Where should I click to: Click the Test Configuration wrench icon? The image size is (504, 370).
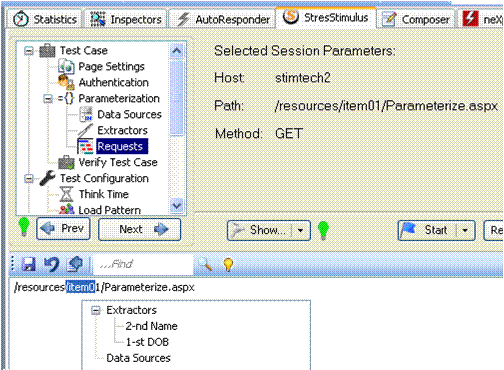click(x=47, y=178)
